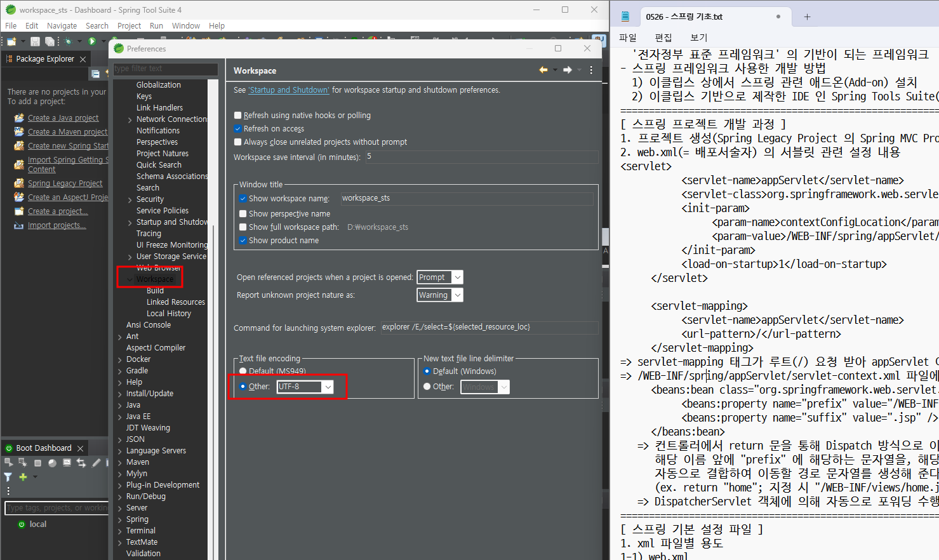
Task: Click the green plus add icon in Boot Dashboard
Action: 23,477
